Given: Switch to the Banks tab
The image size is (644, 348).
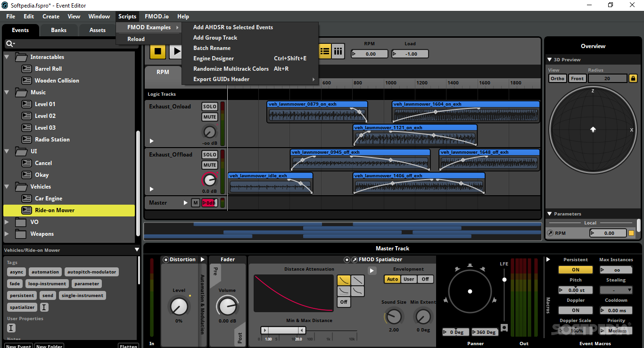Looking at the screenshot, I should [58, 30].
